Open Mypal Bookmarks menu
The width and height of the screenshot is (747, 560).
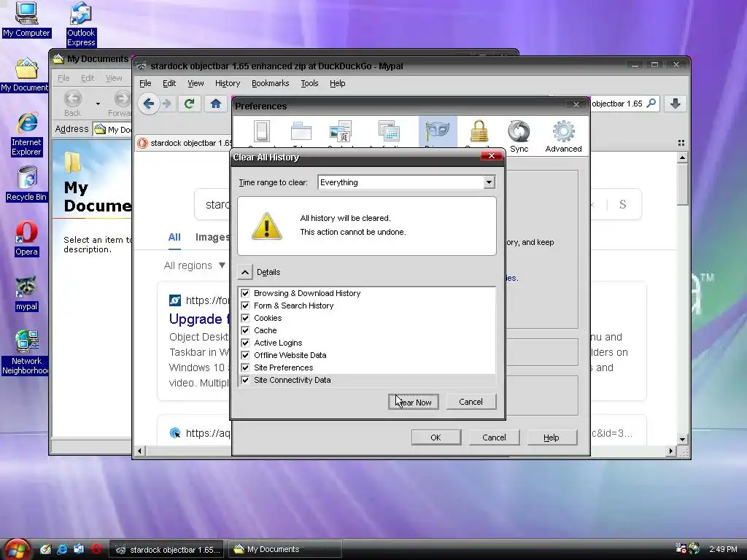click(x=270, y=83)
